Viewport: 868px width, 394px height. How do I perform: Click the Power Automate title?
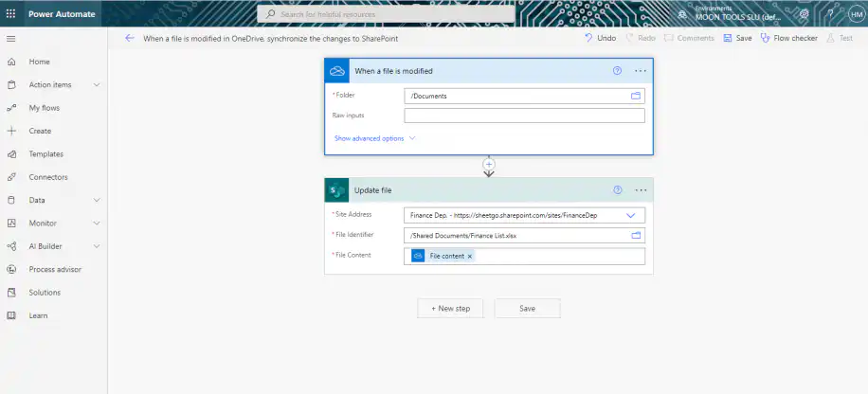[62, 14]
